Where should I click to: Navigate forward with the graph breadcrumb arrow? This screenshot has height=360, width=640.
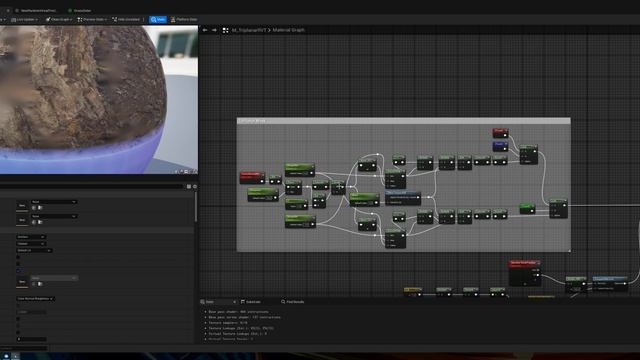point(214,30)
